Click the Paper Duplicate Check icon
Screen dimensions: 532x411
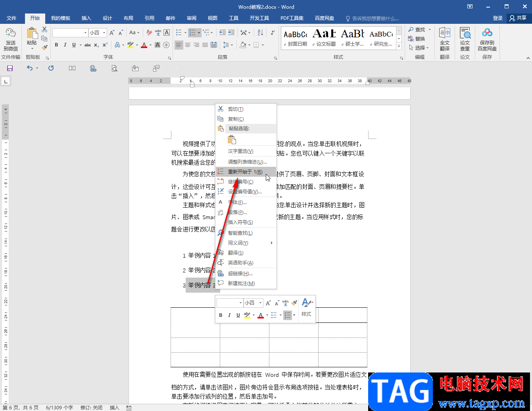point(465,39)
